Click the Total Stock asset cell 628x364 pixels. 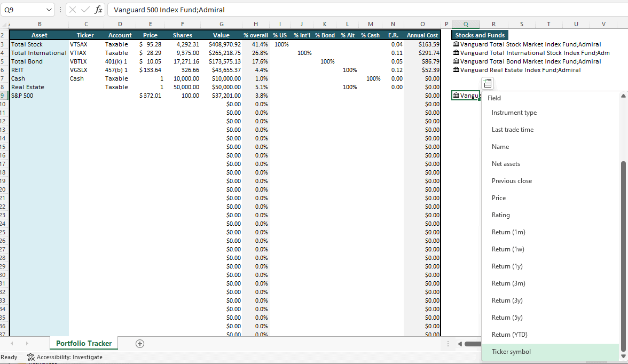coord(40,44)
